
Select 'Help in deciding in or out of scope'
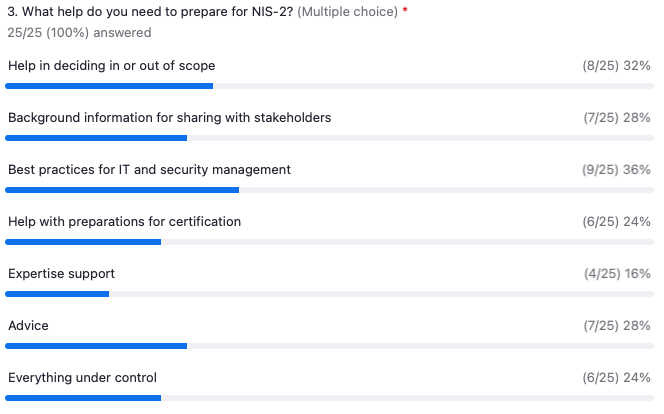click(112, 66)
